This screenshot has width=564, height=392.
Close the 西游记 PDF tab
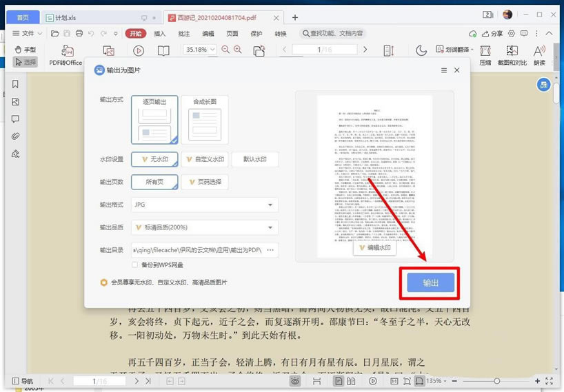(276, 18)
